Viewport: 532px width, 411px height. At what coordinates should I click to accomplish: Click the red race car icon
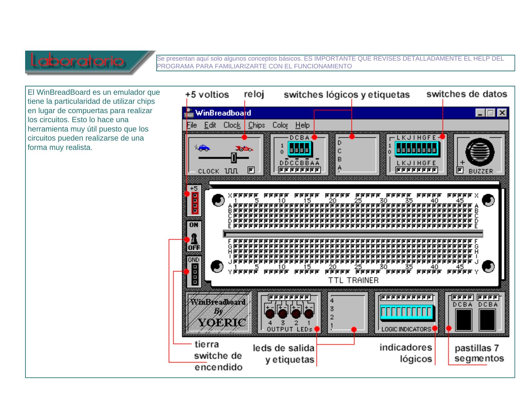[244, 148]
